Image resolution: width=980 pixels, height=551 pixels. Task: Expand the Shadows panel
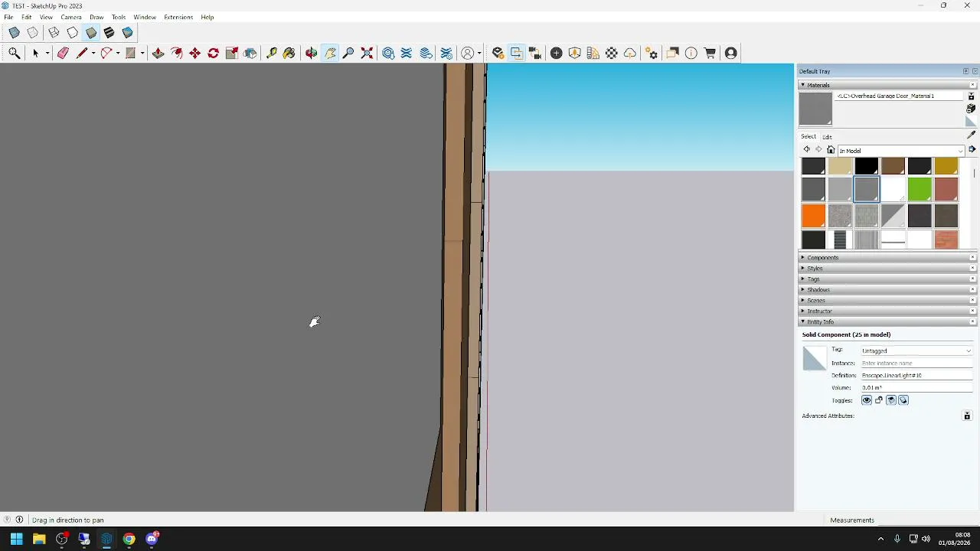click(x=888, y=290)
